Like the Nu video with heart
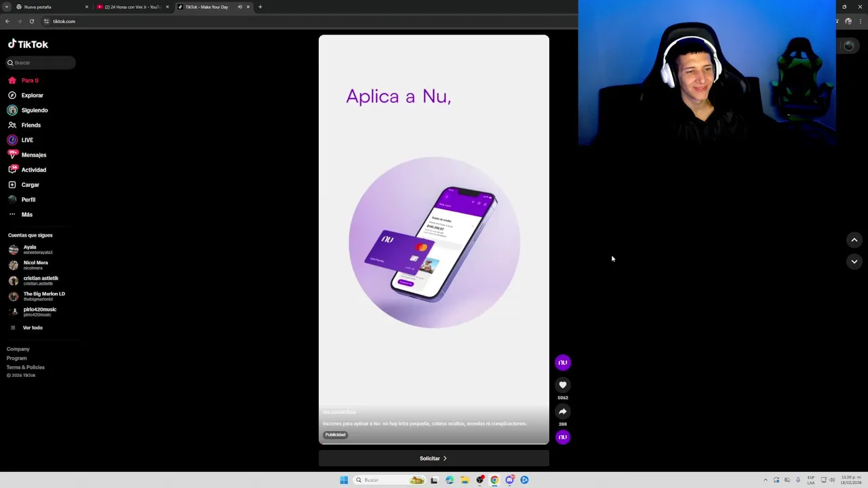The height and width of the screenshot is (488, 868). coord(563,385)
